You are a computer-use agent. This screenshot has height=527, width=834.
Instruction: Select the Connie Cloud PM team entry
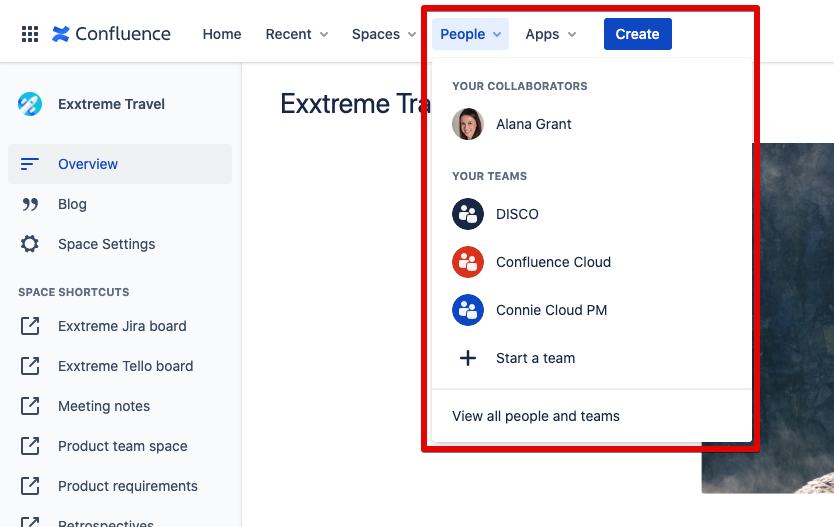[x=591, y=310]
